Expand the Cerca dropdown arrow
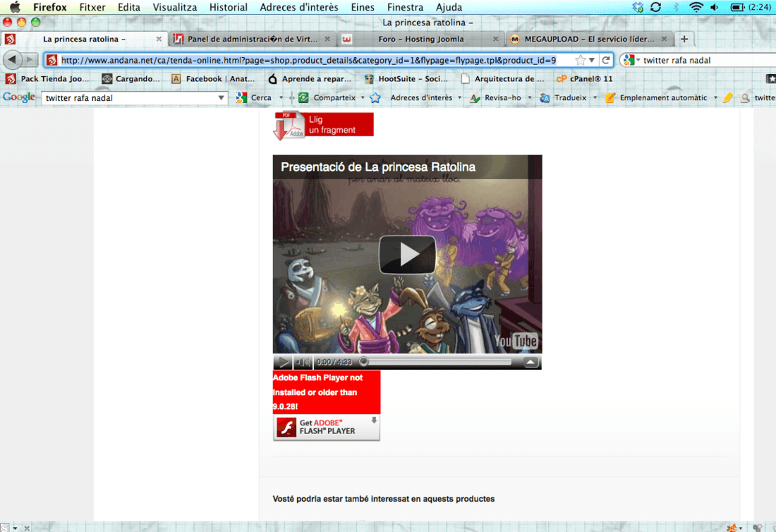Viewport: 776px width, 532px height. coord(281,98)
